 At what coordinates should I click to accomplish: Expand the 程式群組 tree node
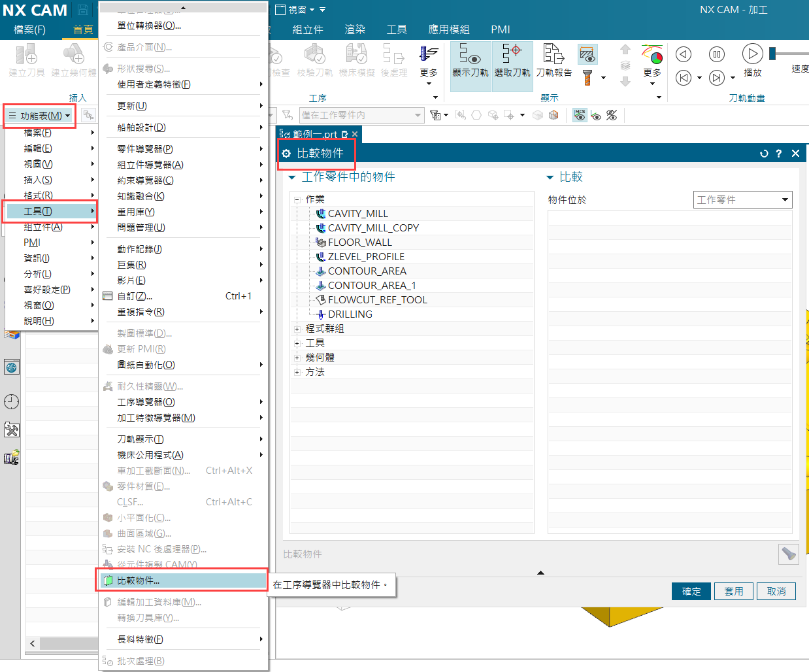click(x=297, y=329)
